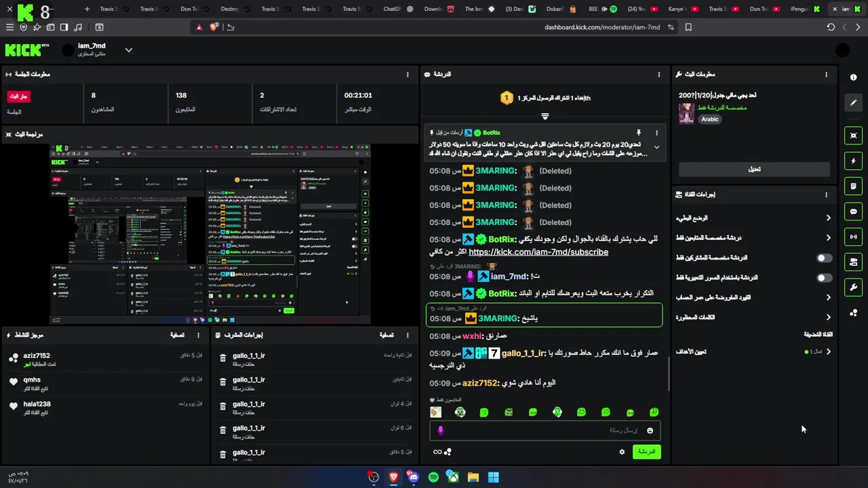Open the document notes sidebar icon
The height and width of the screenshot is (488, 868).
(853, 186)
